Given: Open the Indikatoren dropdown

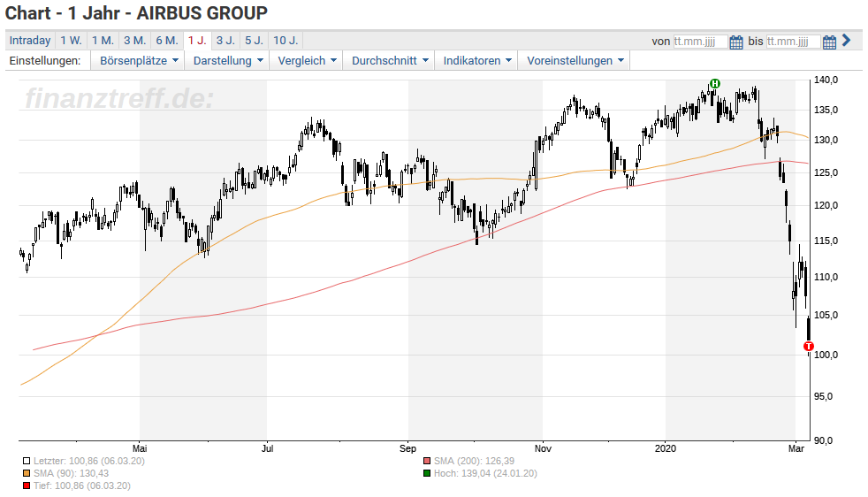Looking at the screenshot, I should tap(476, 60).
